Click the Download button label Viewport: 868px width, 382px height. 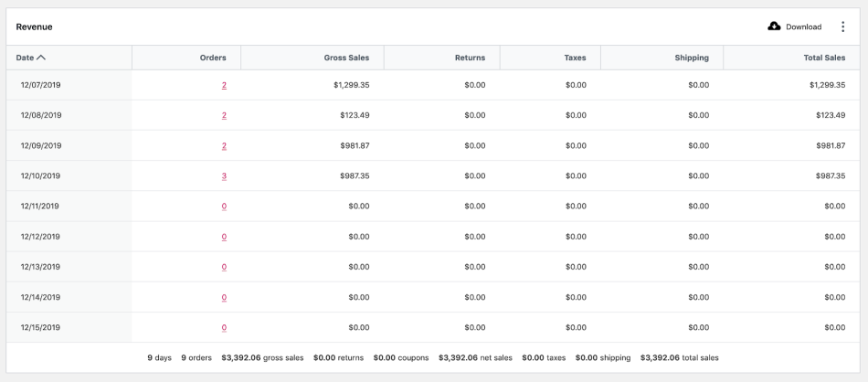pyautogui.click(x=803, y=27)
